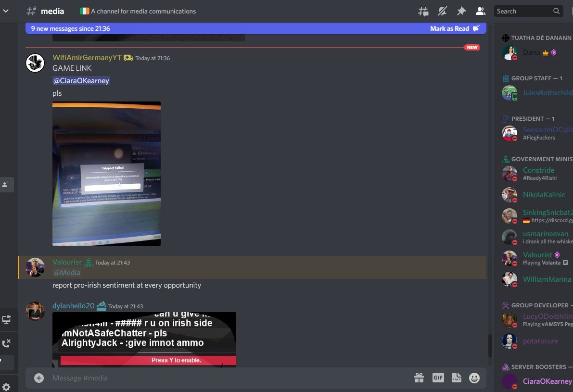This screenshot has height=392, width=573.
Task: Click dylanhello20 username
Action: [x=74, y=306]
